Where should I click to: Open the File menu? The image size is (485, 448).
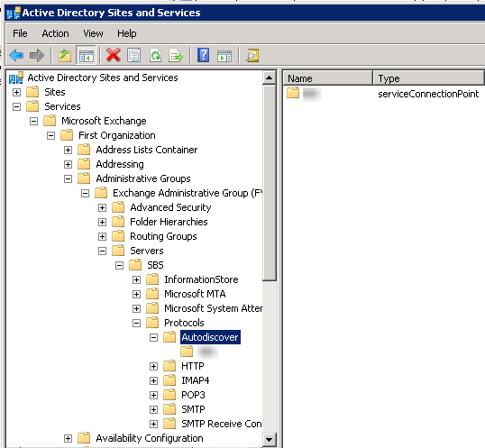pos(20,33)
